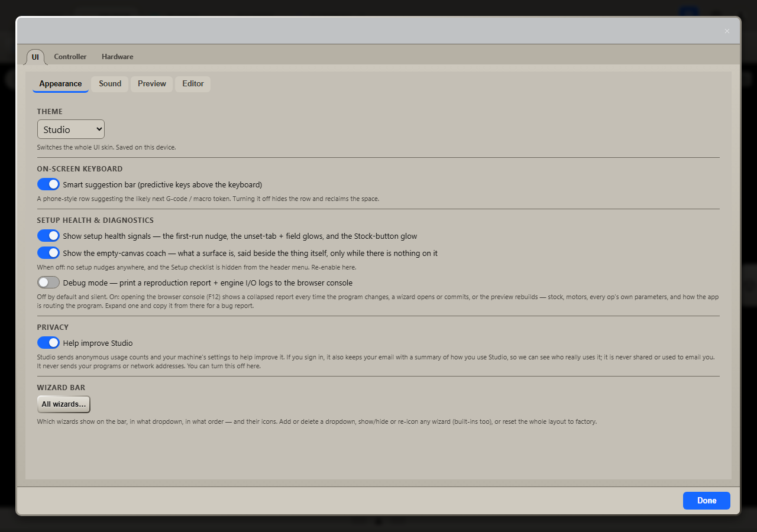Open the Controller tab
Screen dimensions: 757x532
(70, 57)
